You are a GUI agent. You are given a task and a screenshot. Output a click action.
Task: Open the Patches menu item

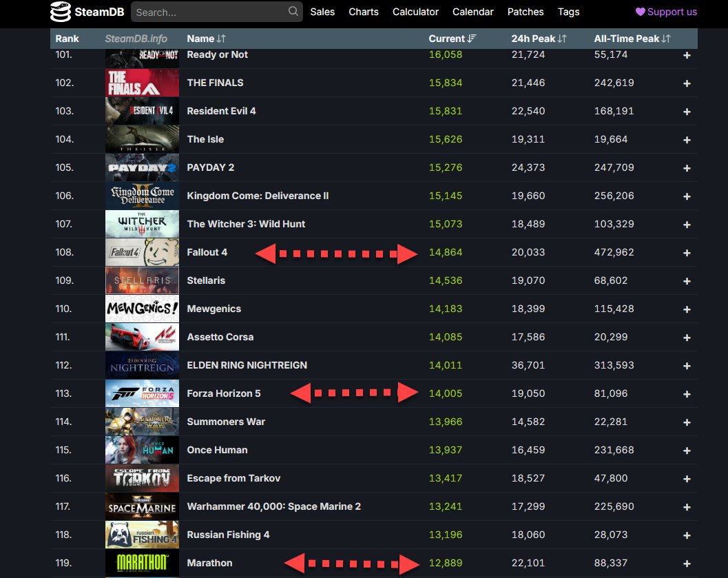[525, 12]
